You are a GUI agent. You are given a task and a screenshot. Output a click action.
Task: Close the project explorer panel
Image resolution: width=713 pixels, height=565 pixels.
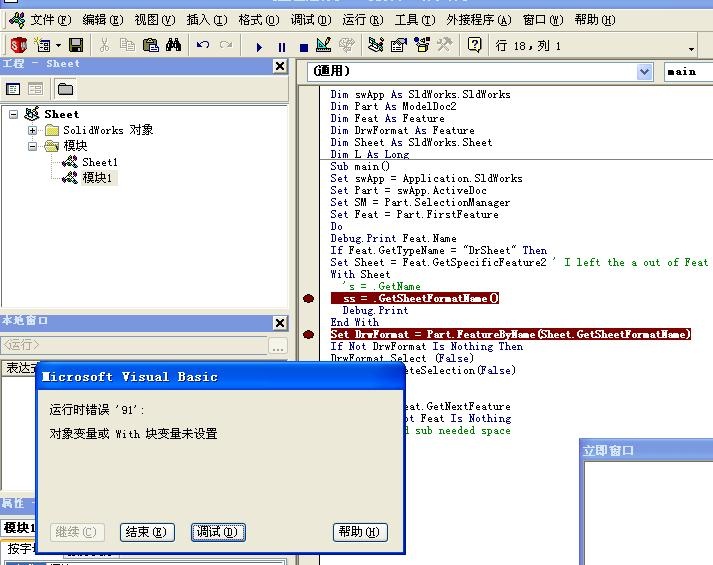click(x=280, y=66)
